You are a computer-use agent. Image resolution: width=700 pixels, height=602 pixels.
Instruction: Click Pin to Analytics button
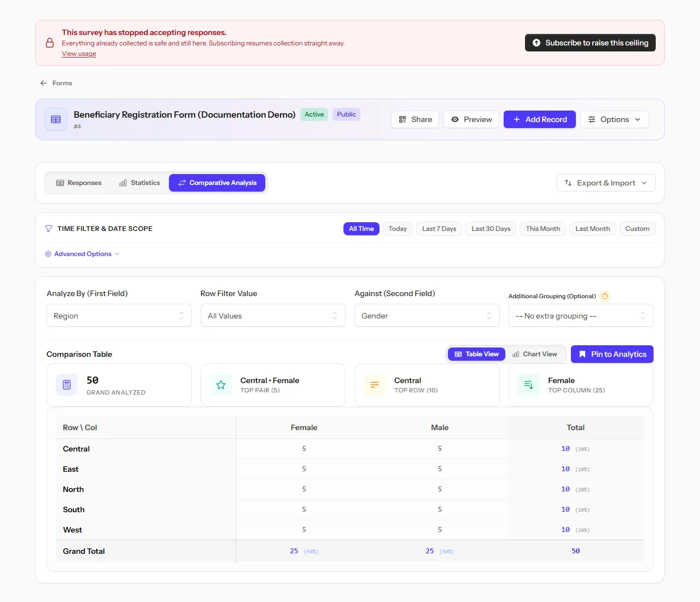pos(612,354)
